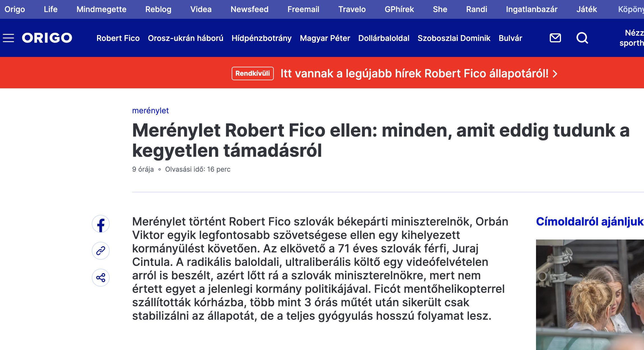Open Ingatlanbazár in top bar

532,9
